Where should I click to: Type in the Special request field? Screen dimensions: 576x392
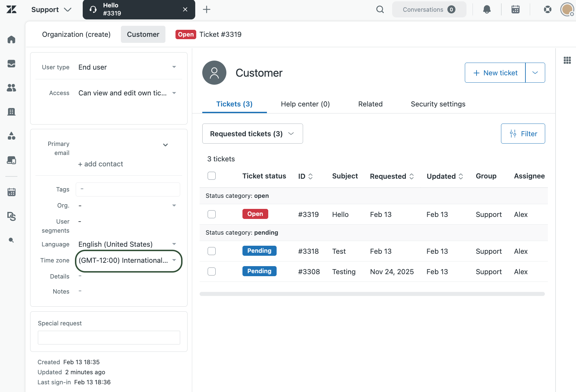pyautogui.click(x=109, y=337)
